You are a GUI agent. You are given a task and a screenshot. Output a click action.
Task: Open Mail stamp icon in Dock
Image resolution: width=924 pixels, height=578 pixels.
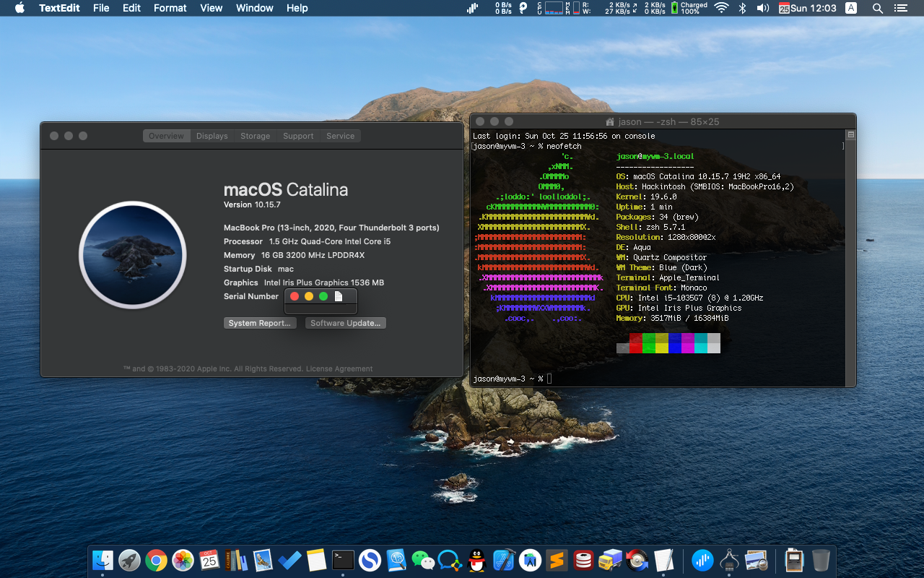(263, 560)
